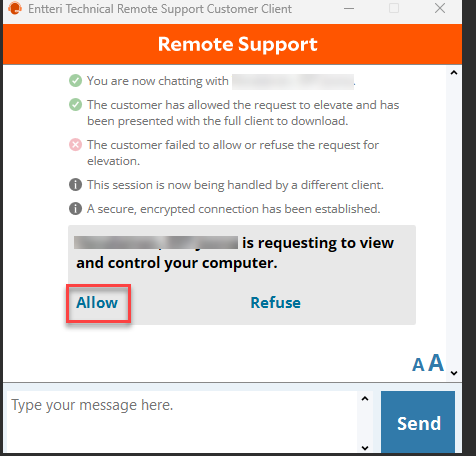The width and height of the screenshot is (476, 456).
Task: Minimize the Remote Support Customer Client window
Action: pos(349,8)
